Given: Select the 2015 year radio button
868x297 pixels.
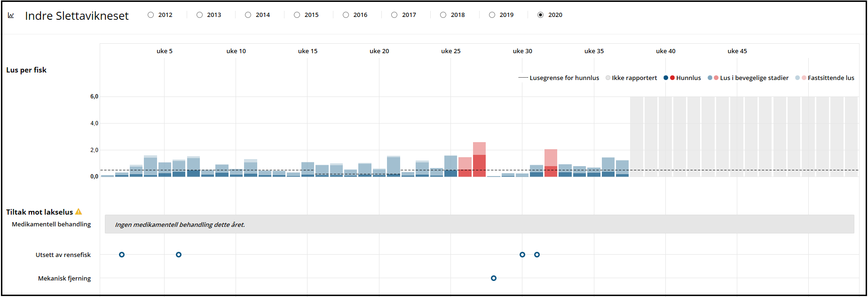Looking at the screenshot, I should tap(297, 15).
